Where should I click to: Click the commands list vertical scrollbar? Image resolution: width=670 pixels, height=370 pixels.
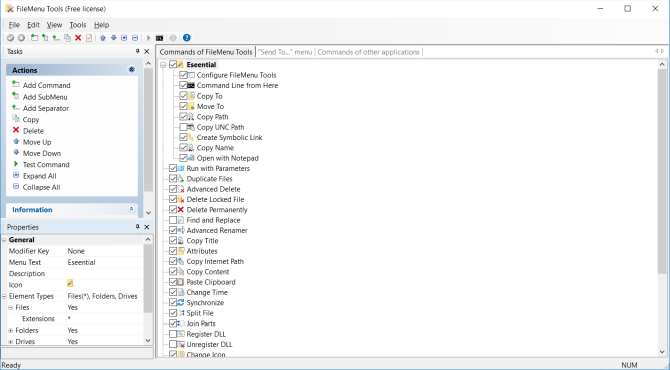coord(662,171)
